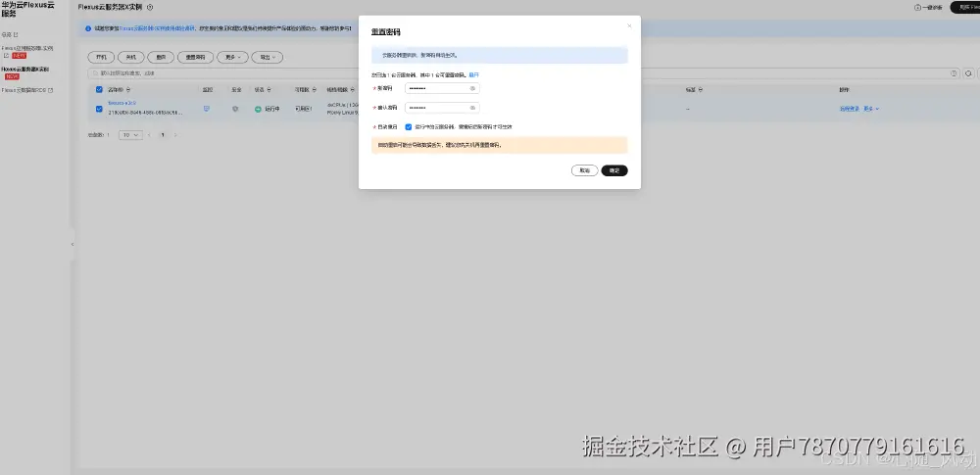Viewport: 980px width, 475px height.
Task: Click the 重置密码 button above the table
Action: pyautogui.click(x=196, y=58)
